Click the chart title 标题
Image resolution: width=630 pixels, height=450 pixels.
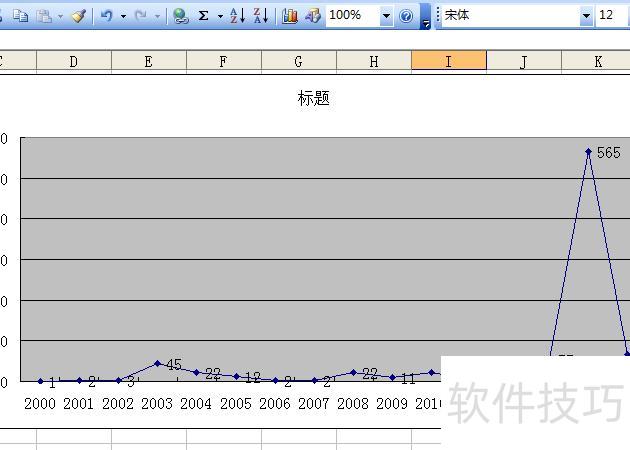tap(313, 98)
